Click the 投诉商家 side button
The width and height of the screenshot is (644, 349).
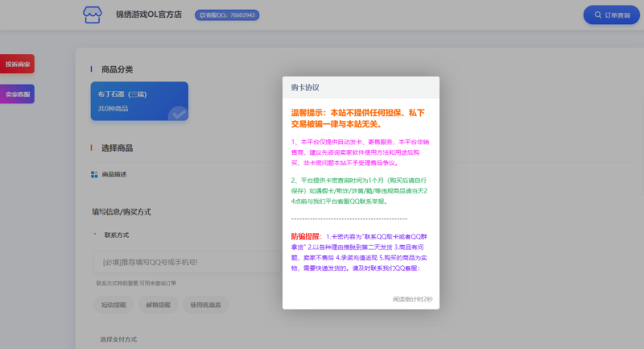point(17,64)
